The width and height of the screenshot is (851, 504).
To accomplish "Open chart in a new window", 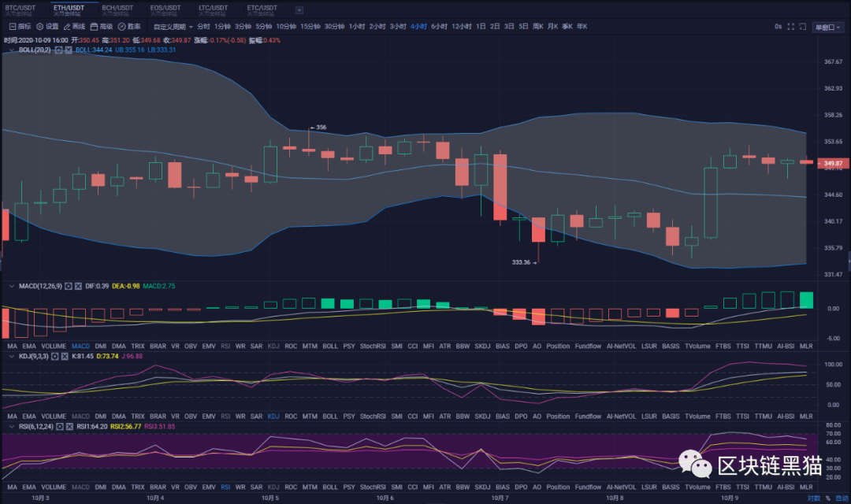I will point(803,27).
